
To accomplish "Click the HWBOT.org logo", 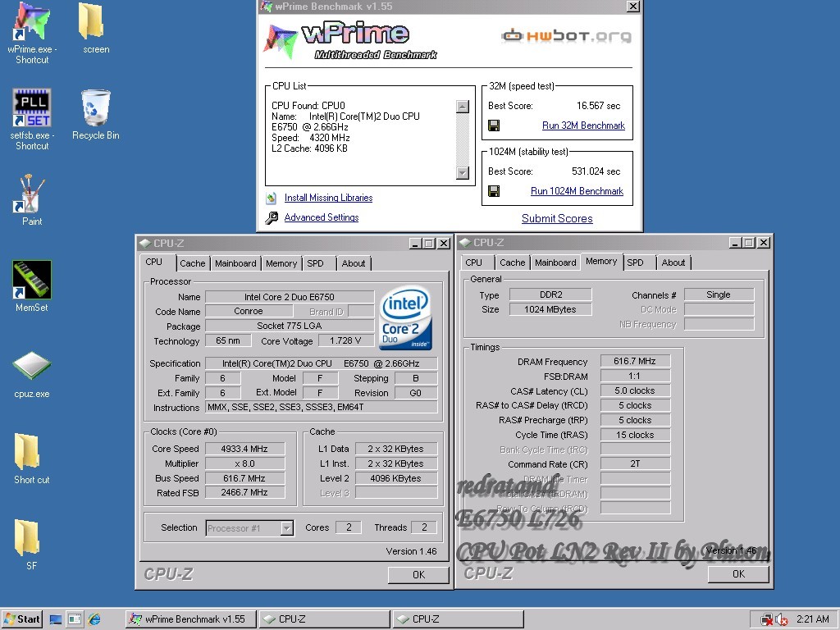I will point(566,36).
